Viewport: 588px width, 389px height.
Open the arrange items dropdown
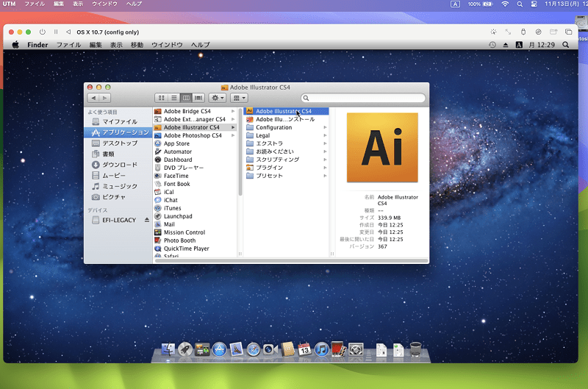[x=239, y=98]
